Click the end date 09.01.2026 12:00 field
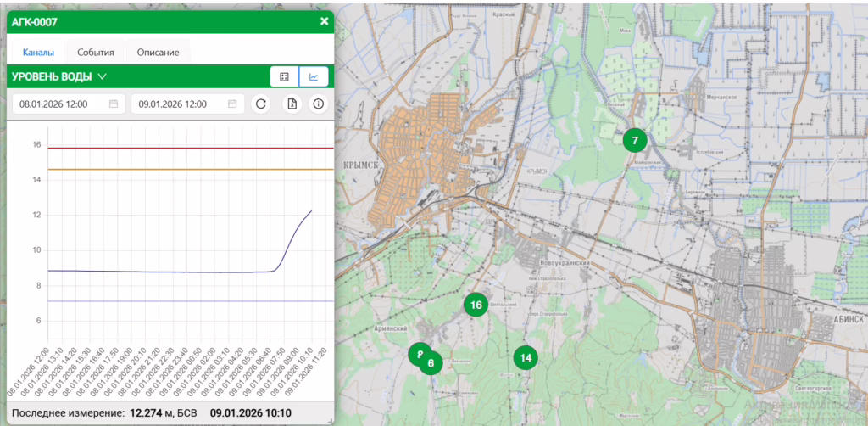The height and width of the screenshot is (426, 868). pos(178,104)
